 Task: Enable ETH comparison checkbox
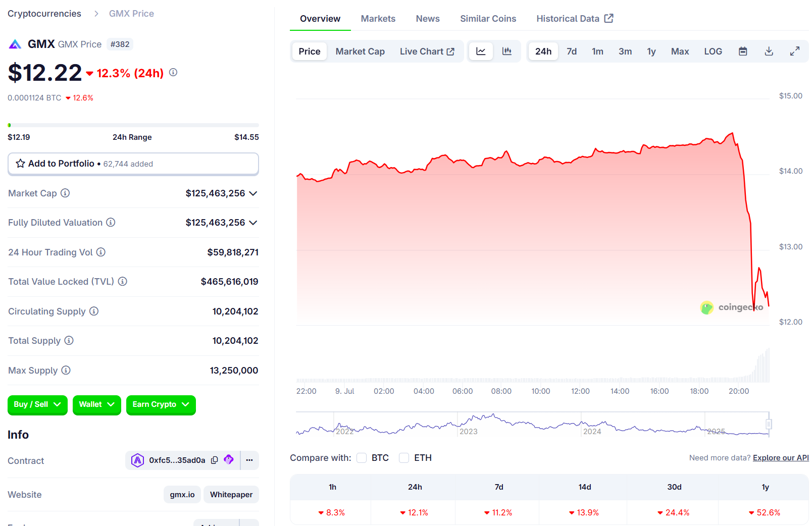click(404, 458)
